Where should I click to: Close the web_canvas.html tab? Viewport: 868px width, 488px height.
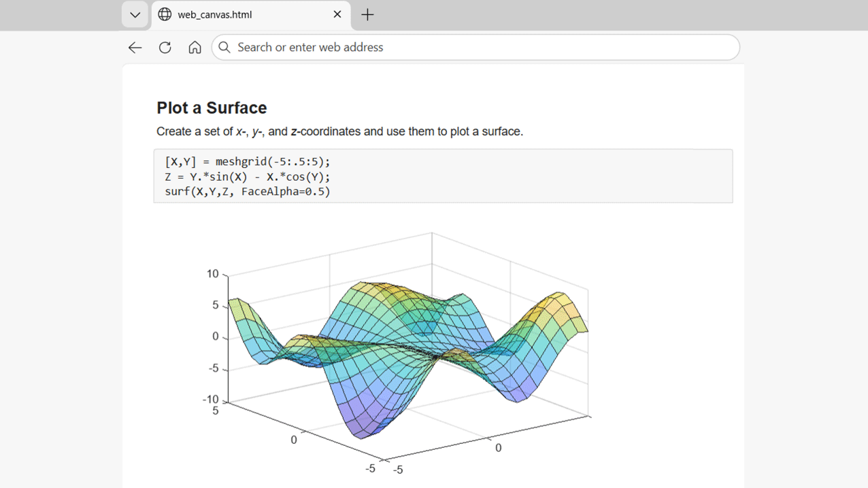pyautogui.click(x=337, y=14)
